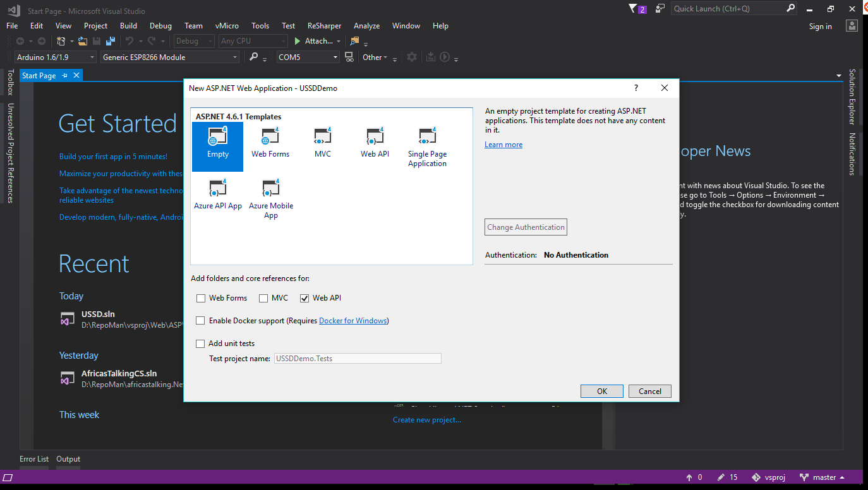Open the master branch selector
Screen dimensions: 868x490
pyautogui.click(x=823, y=477)
